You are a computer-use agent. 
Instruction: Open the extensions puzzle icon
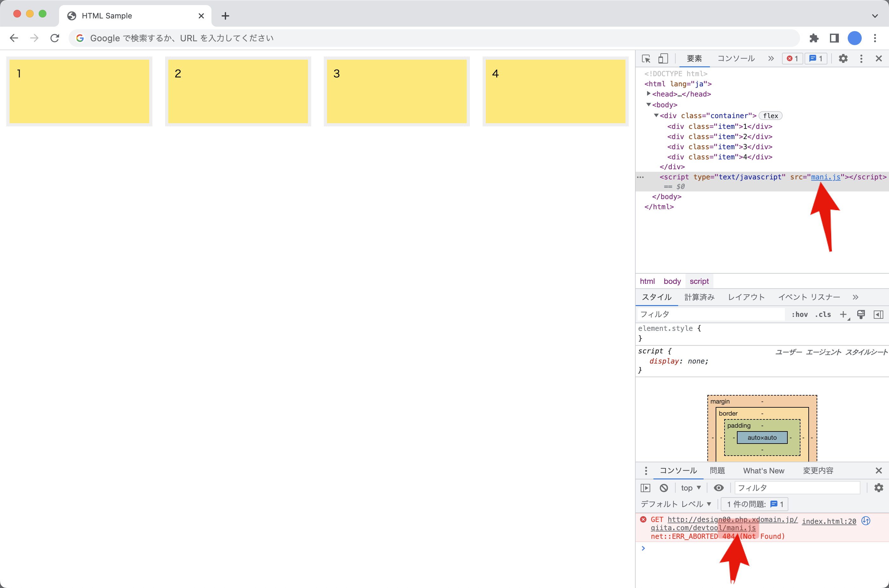(x=814, y=38)
